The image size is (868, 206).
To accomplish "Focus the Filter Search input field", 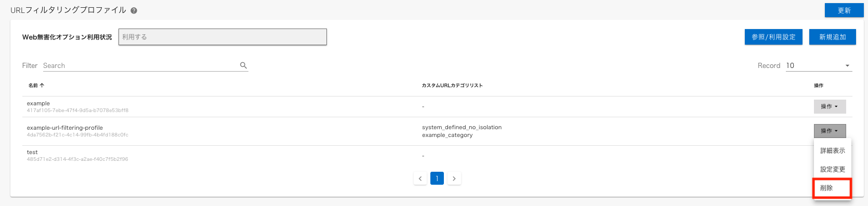I will 140,65.
